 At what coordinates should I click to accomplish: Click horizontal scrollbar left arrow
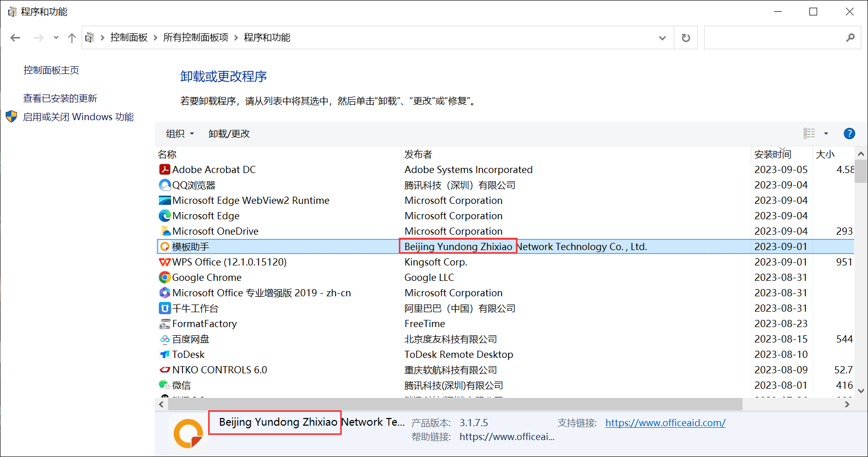tap(161, 405)
